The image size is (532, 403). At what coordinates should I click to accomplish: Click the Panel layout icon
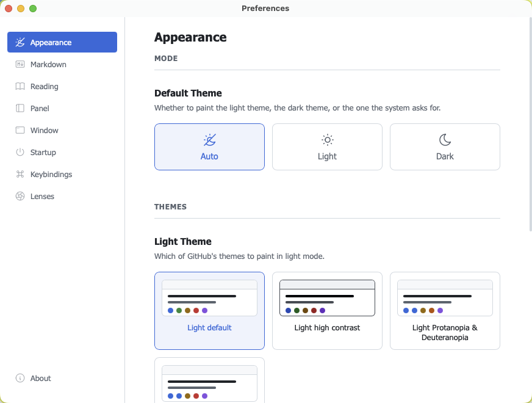point(20,108)
